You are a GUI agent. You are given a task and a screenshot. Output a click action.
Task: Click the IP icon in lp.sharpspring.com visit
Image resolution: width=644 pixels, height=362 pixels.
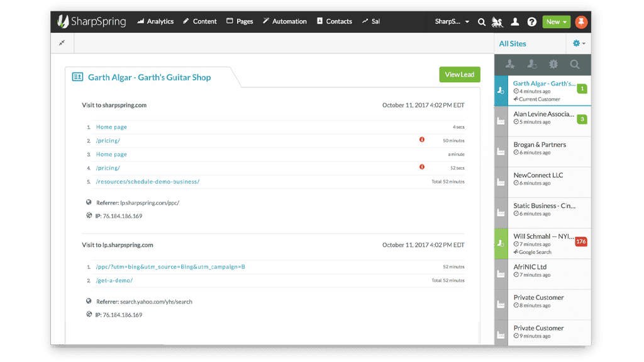pos(89,314)
